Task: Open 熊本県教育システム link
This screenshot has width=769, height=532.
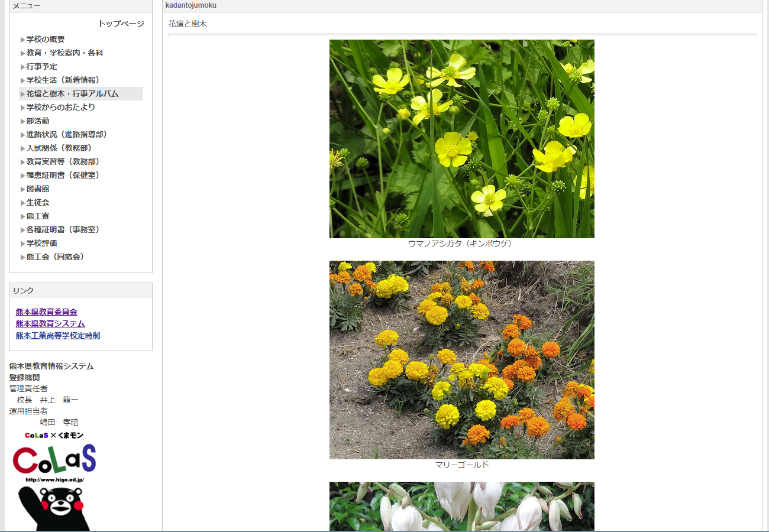Action: pos(50,324)
